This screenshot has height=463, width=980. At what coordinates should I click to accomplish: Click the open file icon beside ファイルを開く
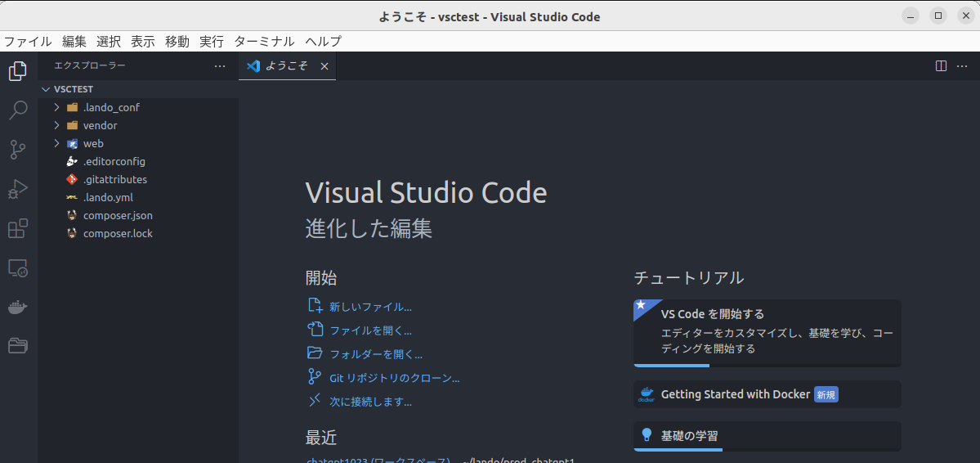[315, 329]
